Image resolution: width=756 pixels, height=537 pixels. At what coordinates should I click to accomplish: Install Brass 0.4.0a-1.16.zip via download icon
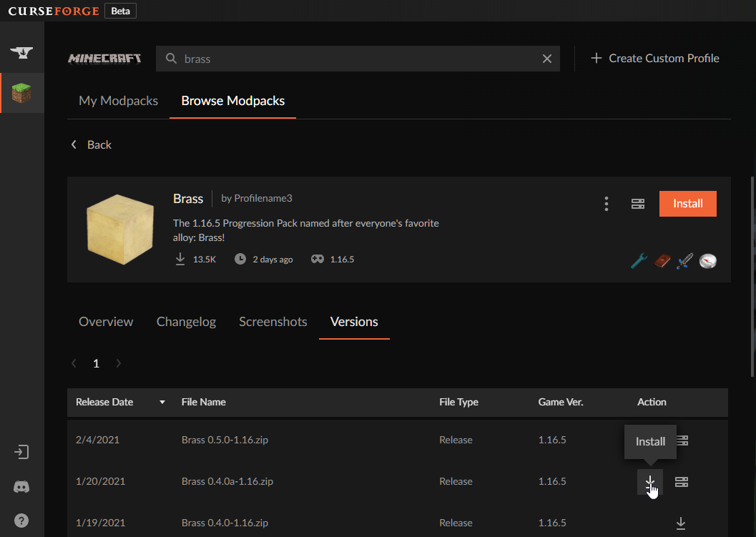point(650,481)
